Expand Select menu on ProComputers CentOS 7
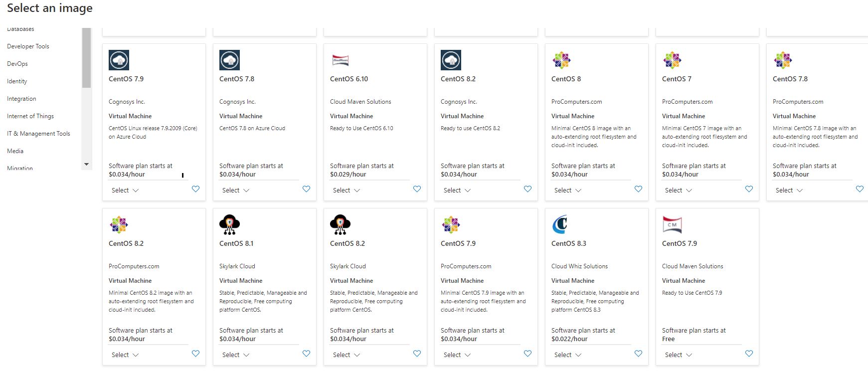 click(679, 190)
